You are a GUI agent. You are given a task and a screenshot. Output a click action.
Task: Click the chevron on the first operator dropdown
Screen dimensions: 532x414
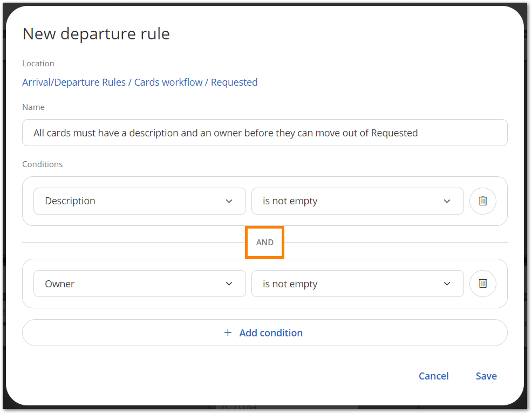click(x=447, y=201)
